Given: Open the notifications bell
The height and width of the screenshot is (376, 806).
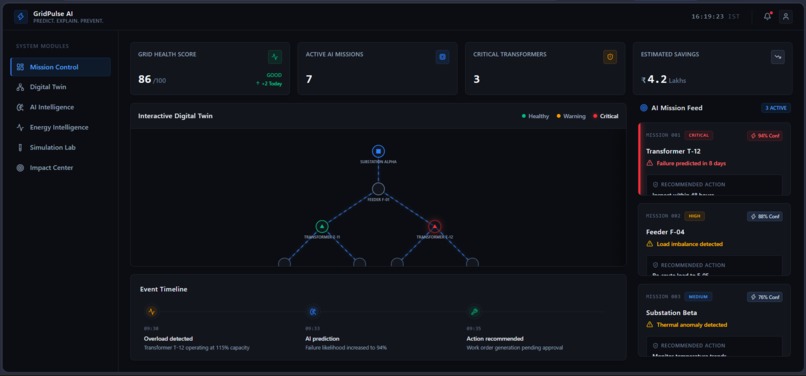Looking at the screenshot, I should (767, 16).
